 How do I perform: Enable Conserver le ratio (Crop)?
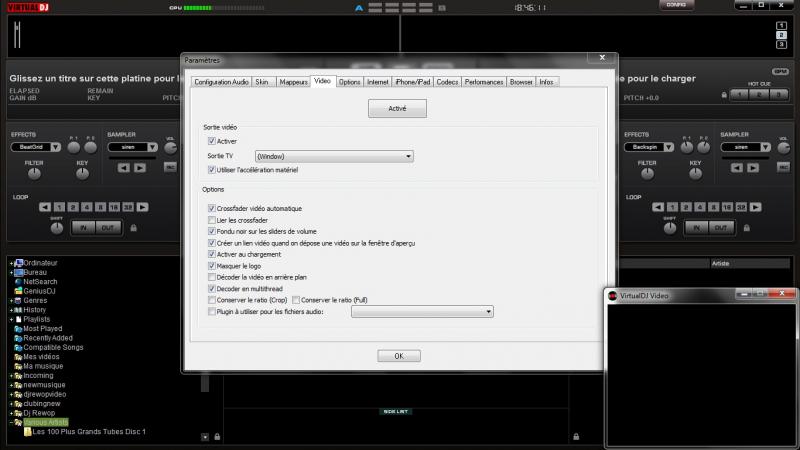pyautogui.click(x=212, y=300)
